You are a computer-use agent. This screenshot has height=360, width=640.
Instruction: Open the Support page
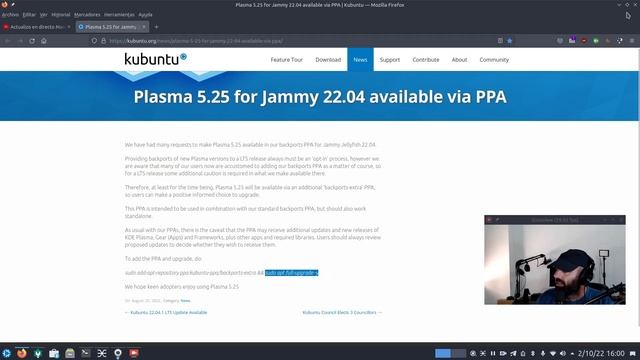tap(390, 60)
